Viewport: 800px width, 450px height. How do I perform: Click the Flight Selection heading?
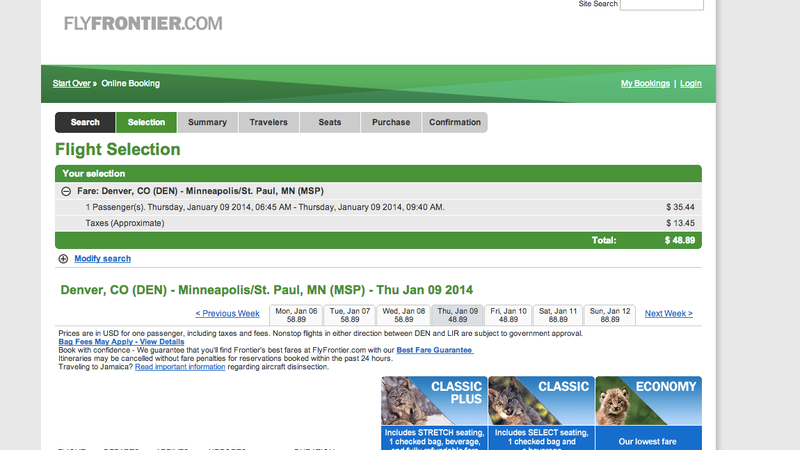pyautogui.click(x=118, y=149)
